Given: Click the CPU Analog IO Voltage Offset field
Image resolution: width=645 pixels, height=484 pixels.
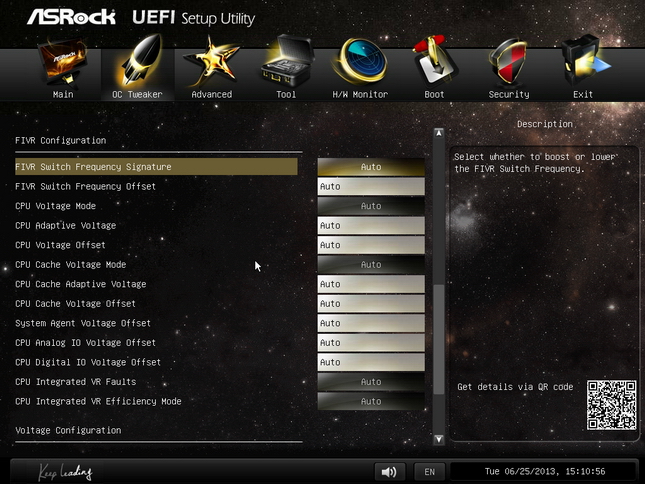Looking at the screenshot, I should (x=371, y=343).
